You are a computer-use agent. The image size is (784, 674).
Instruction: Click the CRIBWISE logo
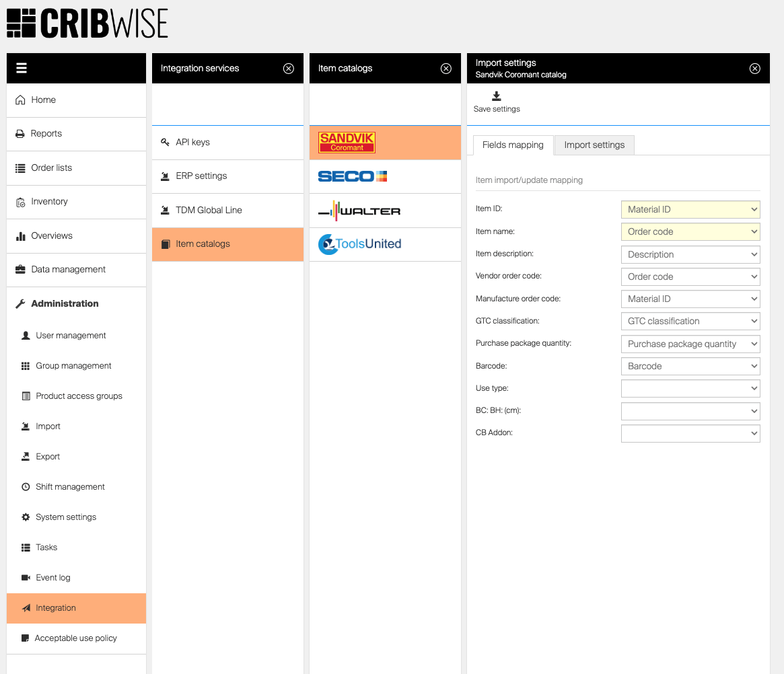tap(87, 24)
